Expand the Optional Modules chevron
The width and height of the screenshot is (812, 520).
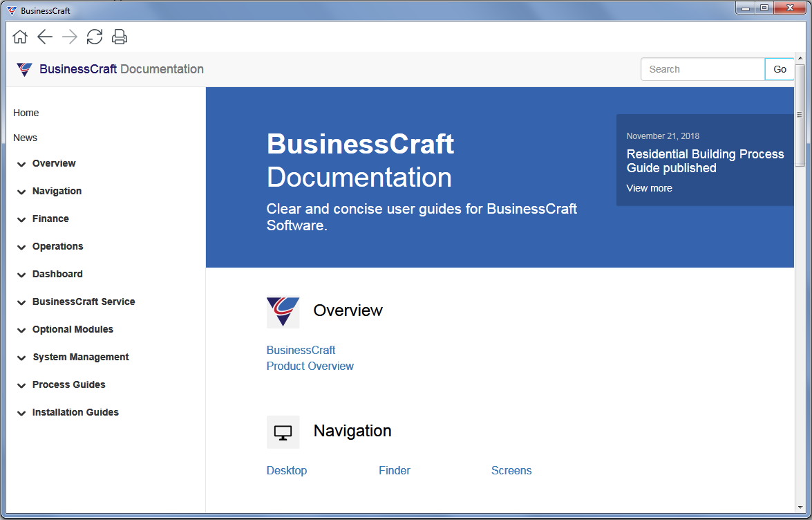(21, 330)
